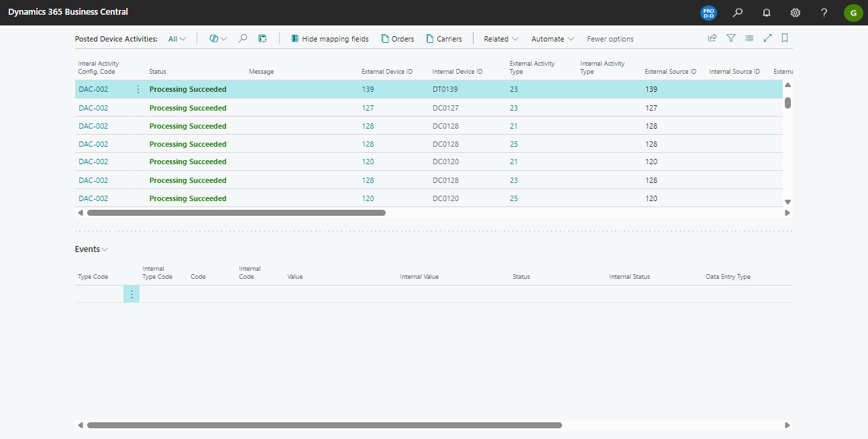Click the list's scroll up arrow
Image resolution: width=868 pixels, height=439 pixels.
pos(788,85)
